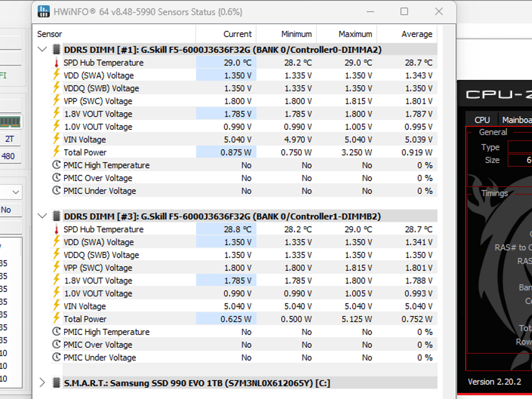Click the drive icon beside S.M.A.R.T. Samsung SSD 990 EVO
The height and width of the screenshot is (399, 532).
pos(56,383)
